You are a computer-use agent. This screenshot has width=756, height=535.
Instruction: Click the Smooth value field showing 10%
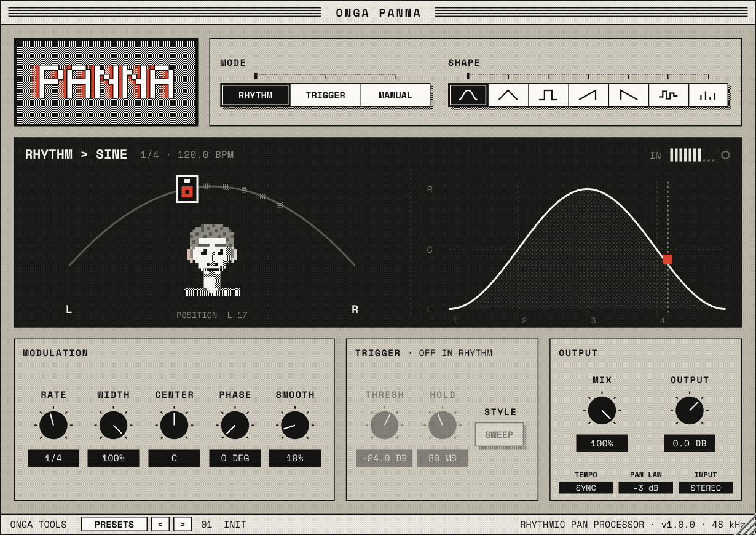point(295,458)
